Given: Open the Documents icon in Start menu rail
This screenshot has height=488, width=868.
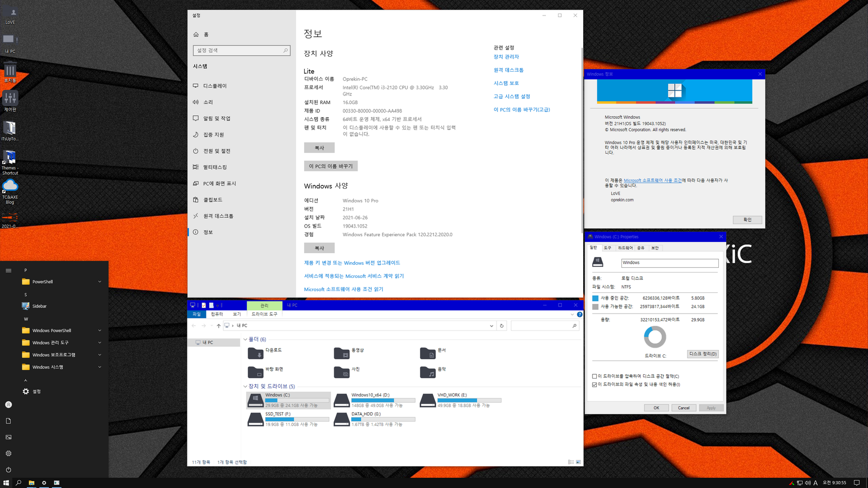Looking at the screenshot, I should (x=8, y=421).
